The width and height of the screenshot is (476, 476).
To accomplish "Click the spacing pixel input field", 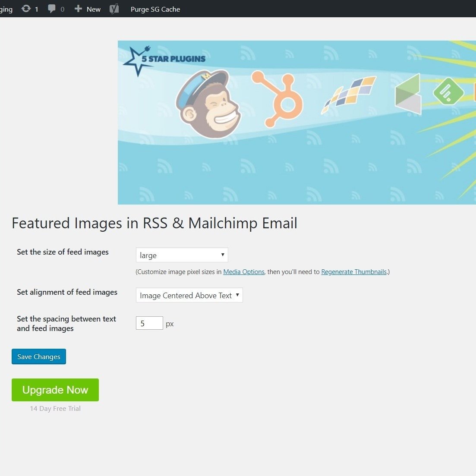I will (x=149, y=323).
